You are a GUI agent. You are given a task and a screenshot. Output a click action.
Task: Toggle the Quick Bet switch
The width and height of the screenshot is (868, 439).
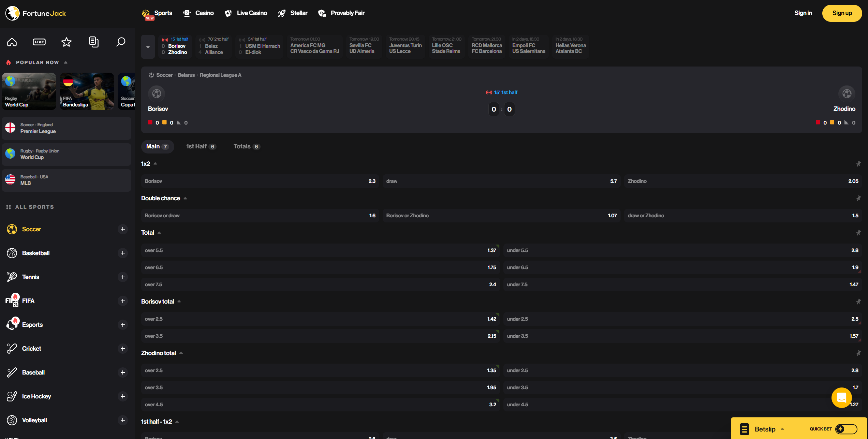coord(846,429)
